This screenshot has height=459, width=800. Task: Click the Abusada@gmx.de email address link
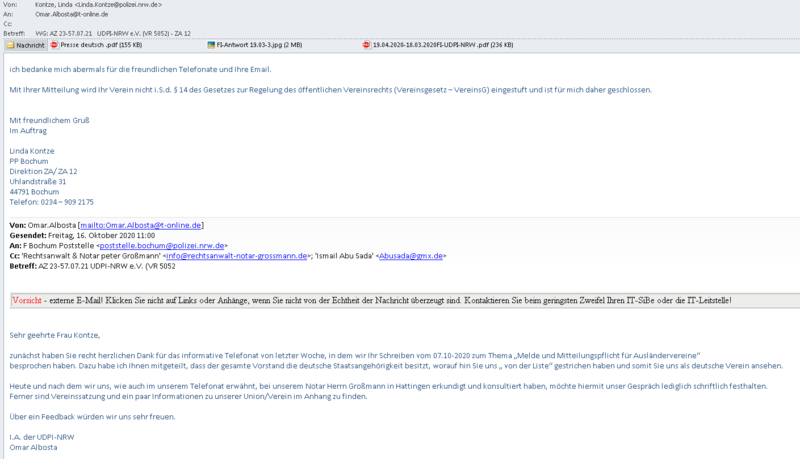click(x=411, y=255)
